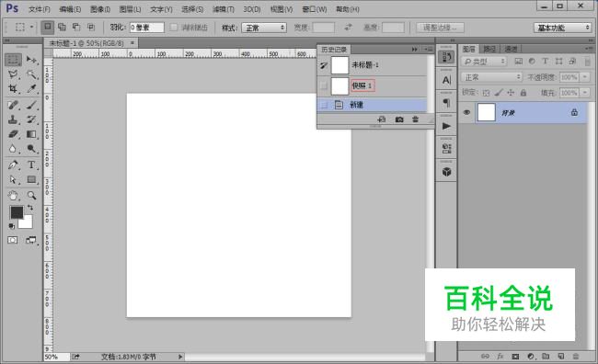Image resolution: width=598 pixels, height=364 pixels.
Task: Create new document from current state icon
Action: pos(382,119)
